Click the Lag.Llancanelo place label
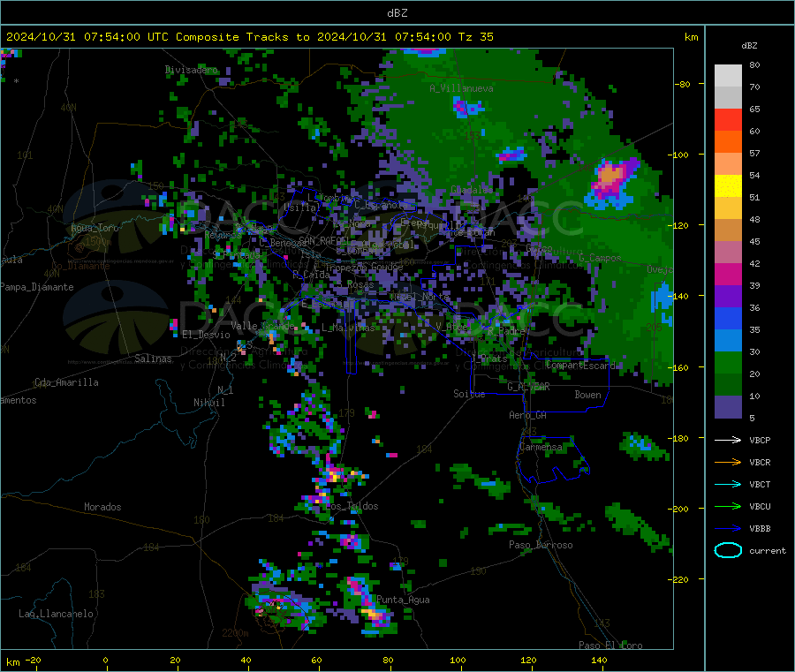Viewport: 795px width, 672px height. tap(56, 614)
